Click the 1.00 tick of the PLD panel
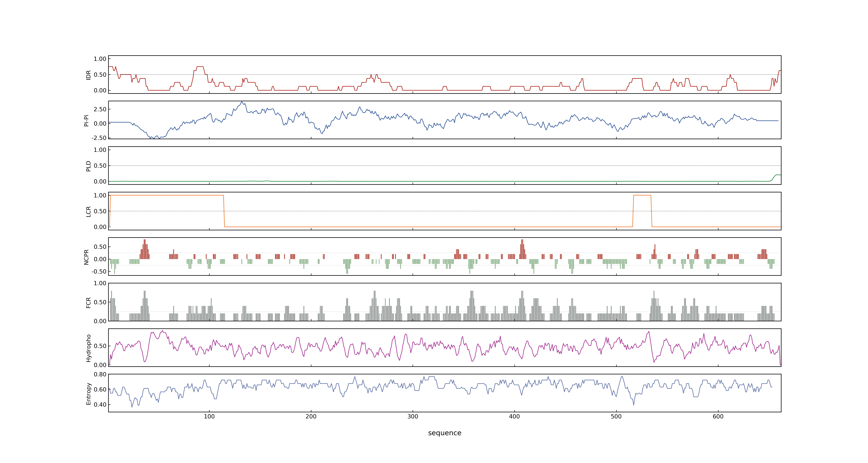Image resolution: width=868 pixels, height=463 pixels. [100, 150]
